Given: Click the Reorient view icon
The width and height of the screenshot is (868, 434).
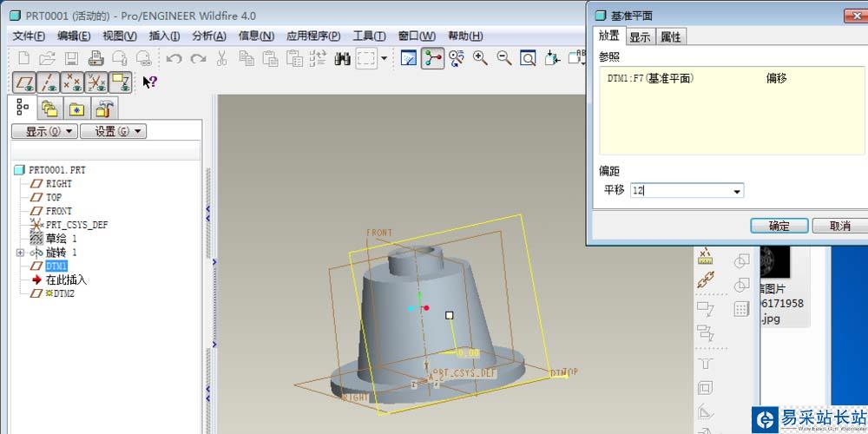Looking at the screenshot, I should (x=552, y=58).
